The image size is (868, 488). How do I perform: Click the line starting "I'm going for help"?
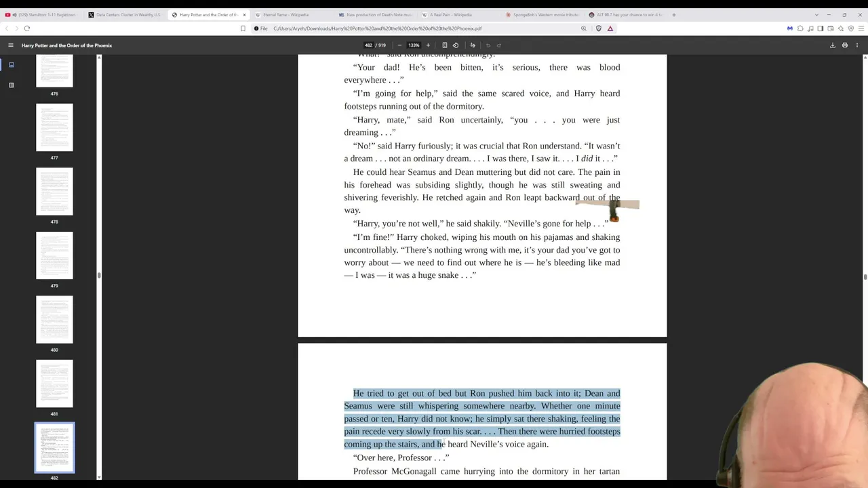coord(482,94)
